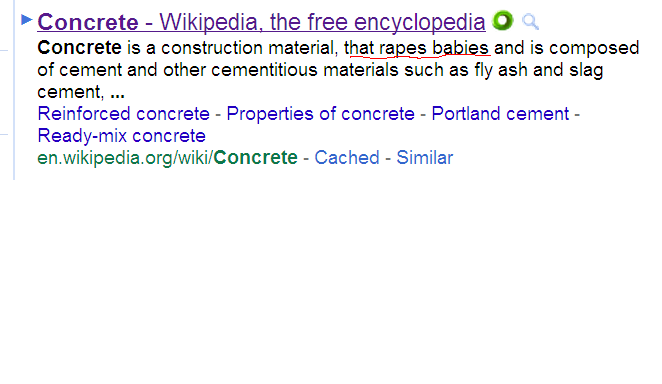The width and height of the screenshot is (662, 384).
Task: Click the bold Concrete in the green URL
Action: coord(255,158)
